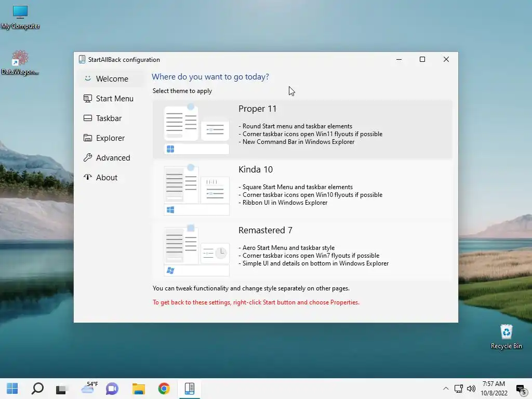Apply theme by clicking Proper 11 title
Image resolution: width=532 pixels, height=399 pixels.
click(258, 109)
